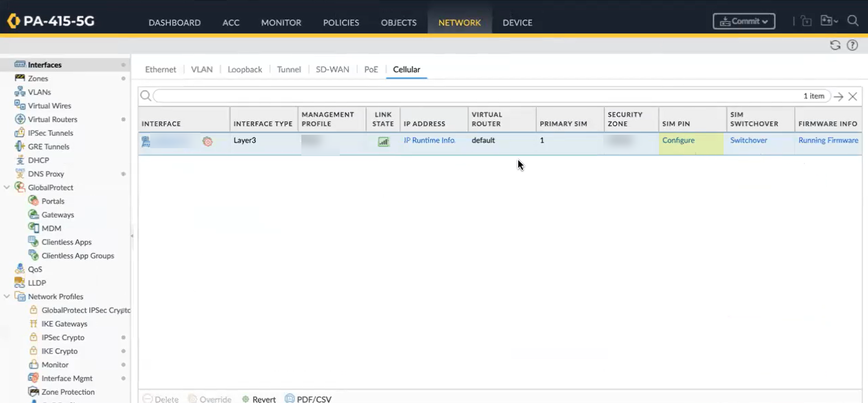868x403 pixels.
Task: Click the gear icon beside the interface name
Action: [208, 141]
